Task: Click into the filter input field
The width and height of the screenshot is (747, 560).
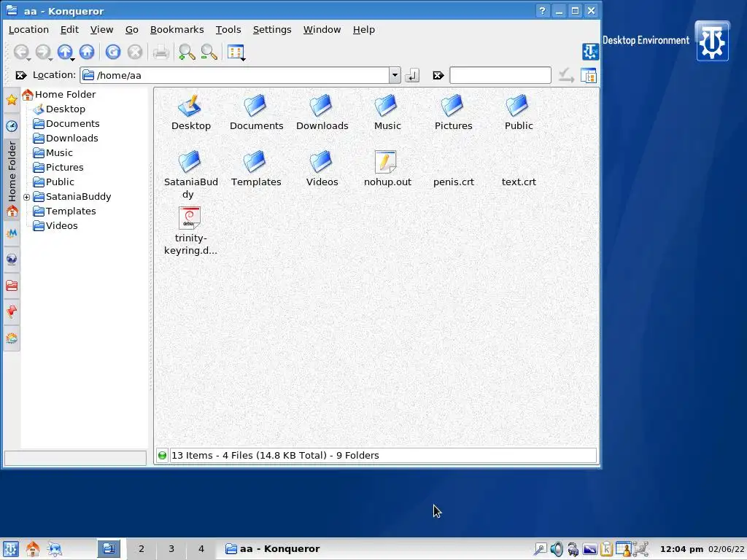Action: pos(500,75)
